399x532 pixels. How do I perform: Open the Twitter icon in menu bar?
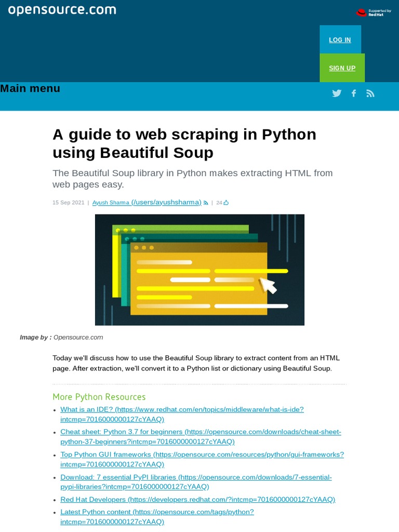pyautogui.click(x=337, y=93)
